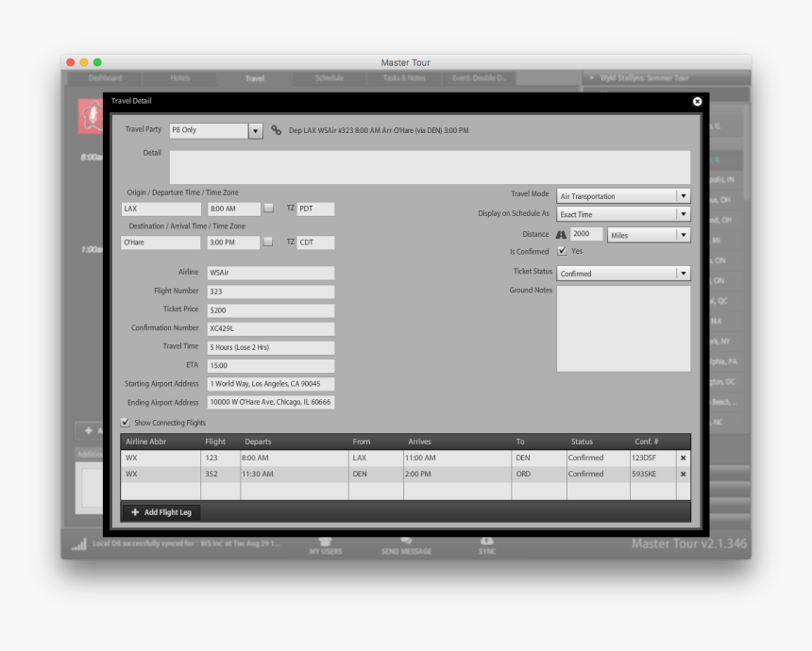Click into the Ground Notes text area
Image resolution: width=812 pixels, height=651 pixels.
623,328
